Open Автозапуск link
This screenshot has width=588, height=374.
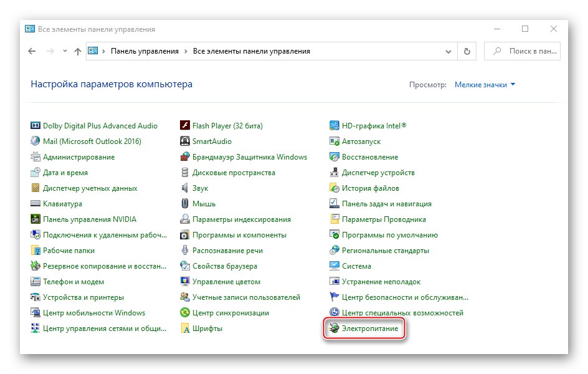[361, 141]
